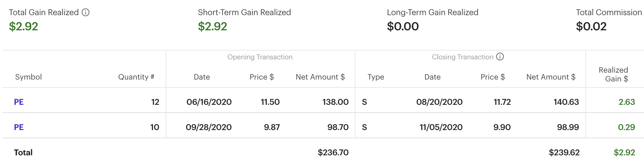Click Closing Transaction Net Amount $ header
644x161 pixels.
551,77
